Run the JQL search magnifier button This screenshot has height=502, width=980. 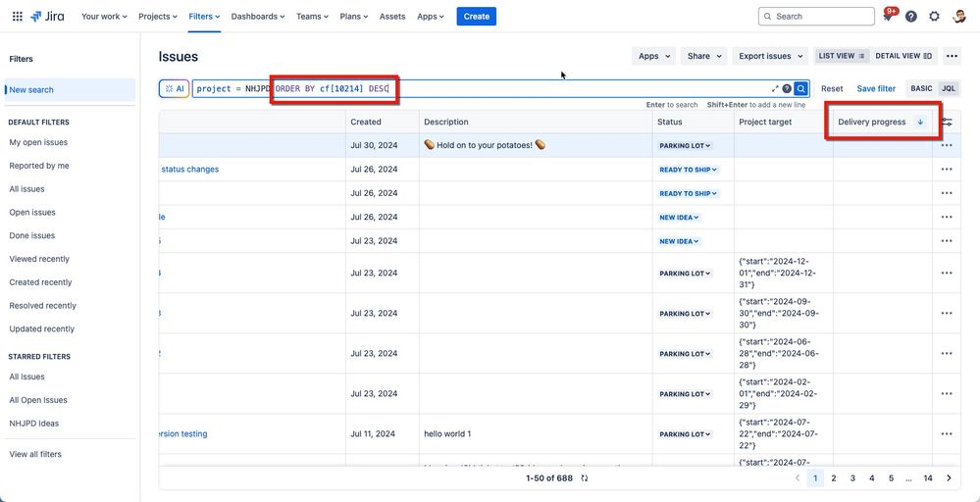(800, 88)
